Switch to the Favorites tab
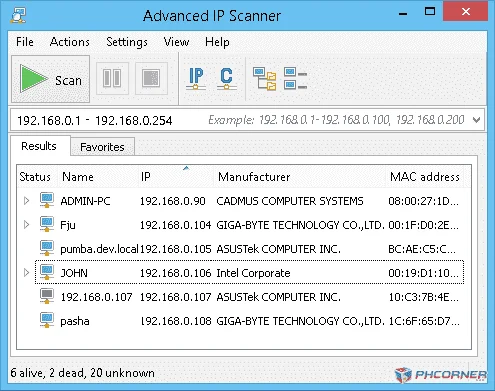 [x=102, y=147]
